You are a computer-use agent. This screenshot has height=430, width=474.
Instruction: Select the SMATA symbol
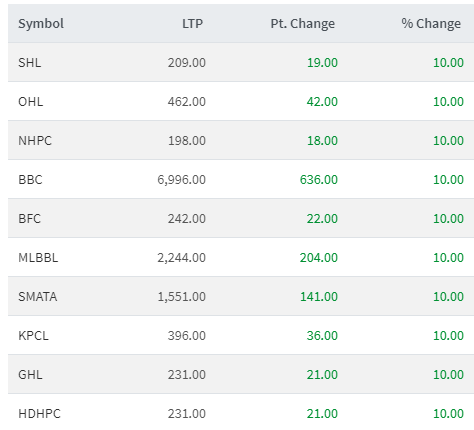point(38,297)
